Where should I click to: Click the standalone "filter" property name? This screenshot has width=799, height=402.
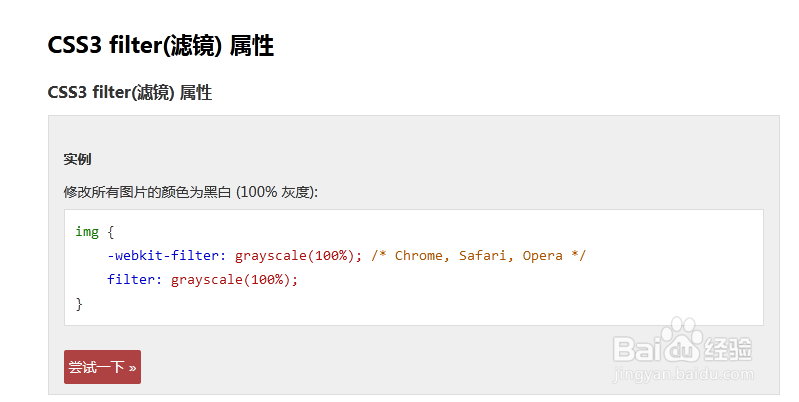pyautogui.click(x=131, y=280)
